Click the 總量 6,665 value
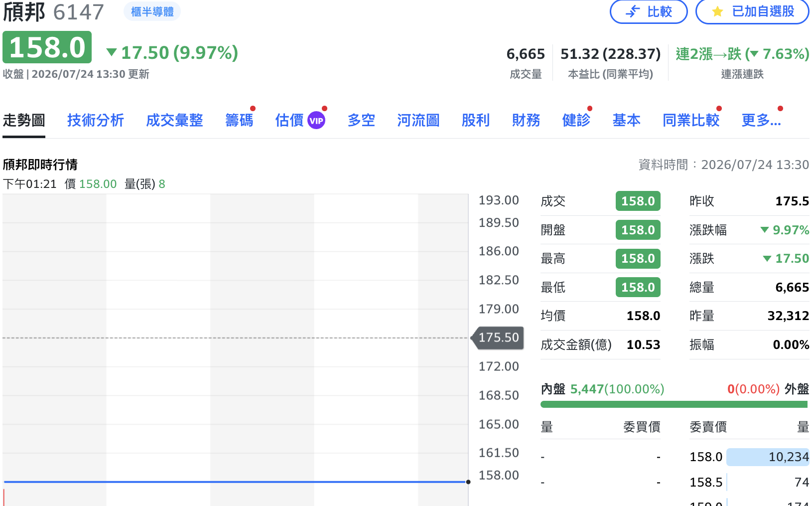Screen dimensions: 812x506 792,287
